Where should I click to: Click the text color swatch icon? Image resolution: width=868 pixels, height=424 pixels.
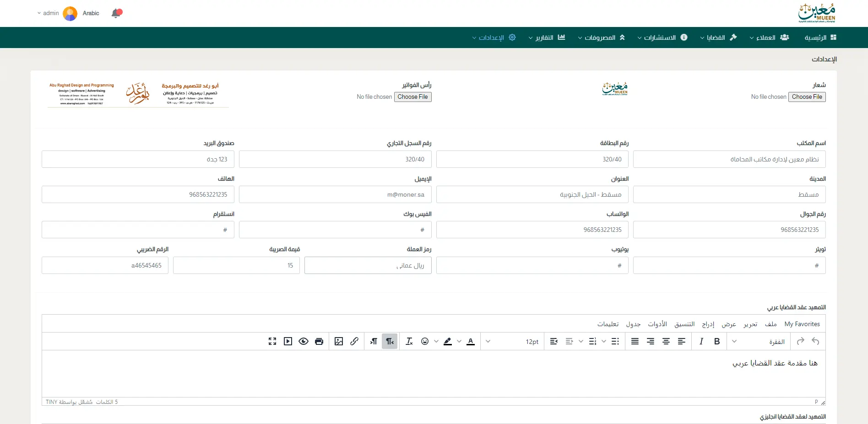471,341
